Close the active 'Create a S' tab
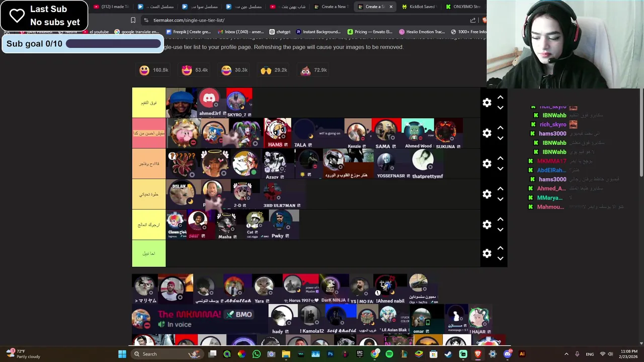The height and width of the screenshot is (362, 644). (391, 7)
